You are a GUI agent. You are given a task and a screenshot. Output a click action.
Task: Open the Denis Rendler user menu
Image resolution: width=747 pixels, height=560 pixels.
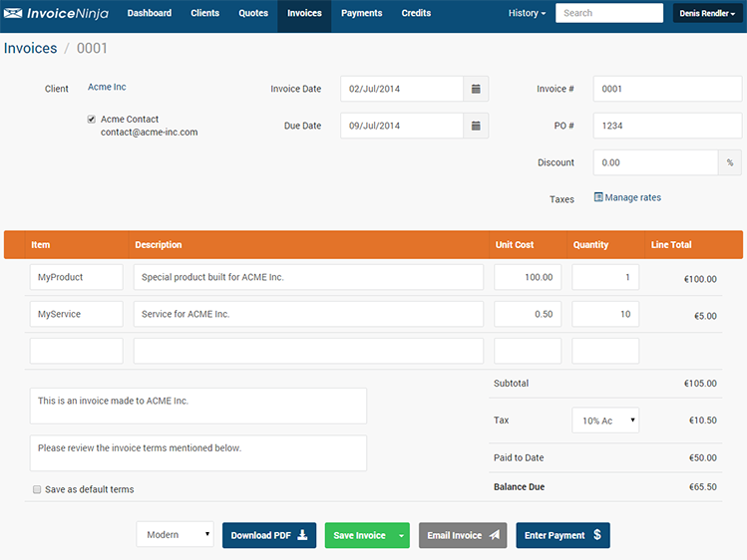click(x=706, y=14)
